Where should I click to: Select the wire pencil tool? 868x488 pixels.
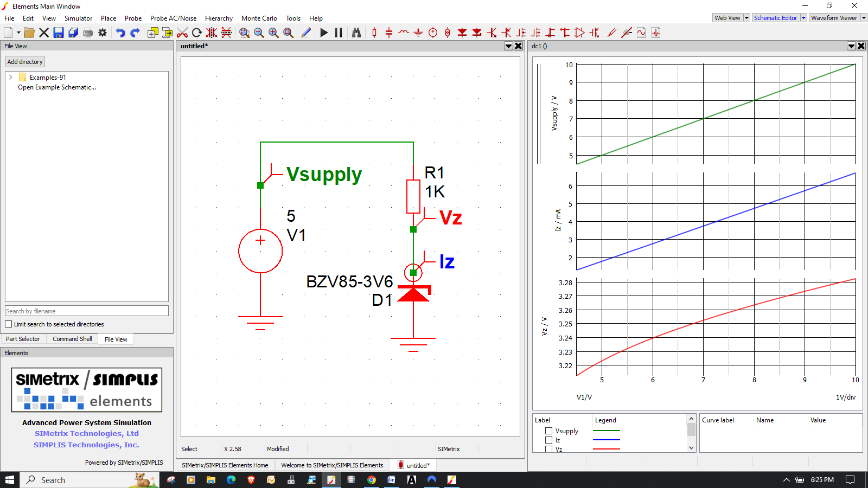[306, 33]
